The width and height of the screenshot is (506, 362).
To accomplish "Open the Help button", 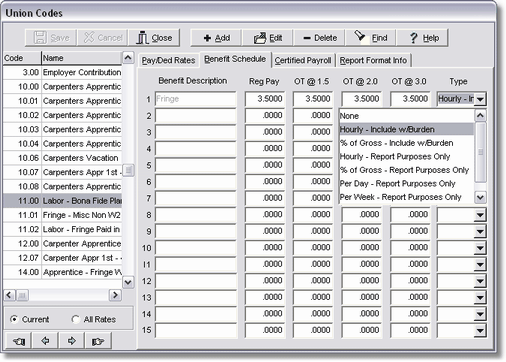I will coord(423,38).
